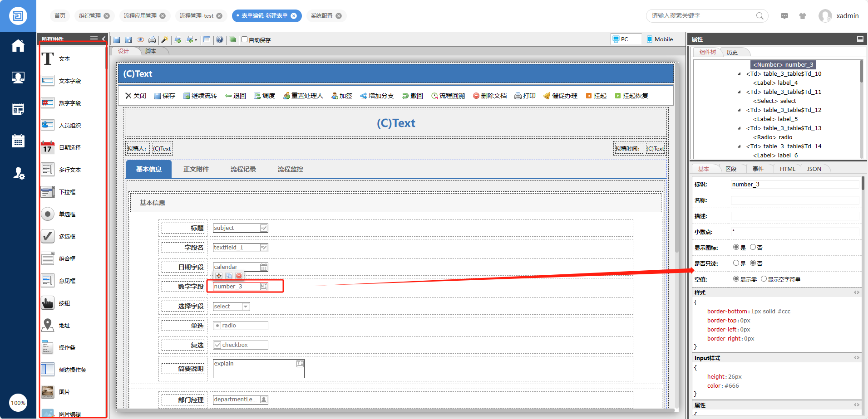Select the 组合框 combo box component
Screen dimensions: 868x419
[48, 258]
